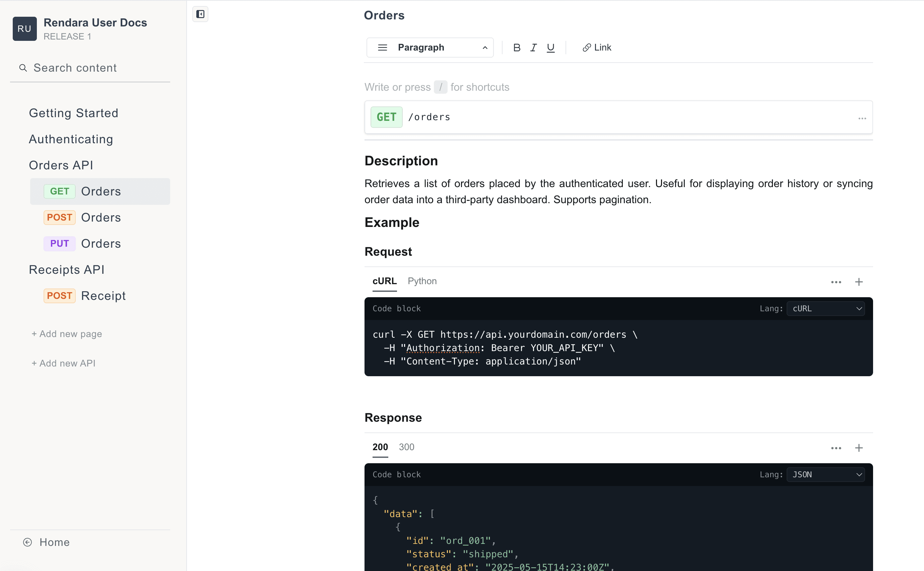Click the Search content input field
Screen dimensions: 924x571
[x=75, y=68]
